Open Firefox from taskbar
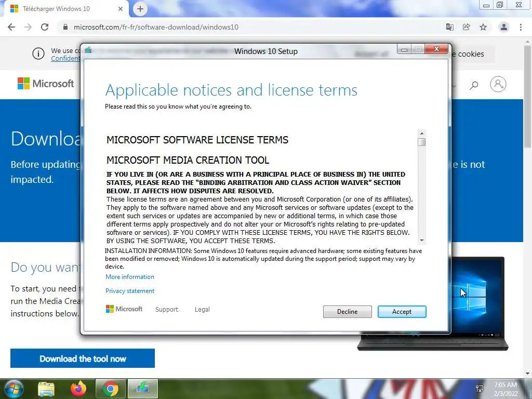Image resolution: width=532 pixels, height=399 pixels. pos(78,389)
